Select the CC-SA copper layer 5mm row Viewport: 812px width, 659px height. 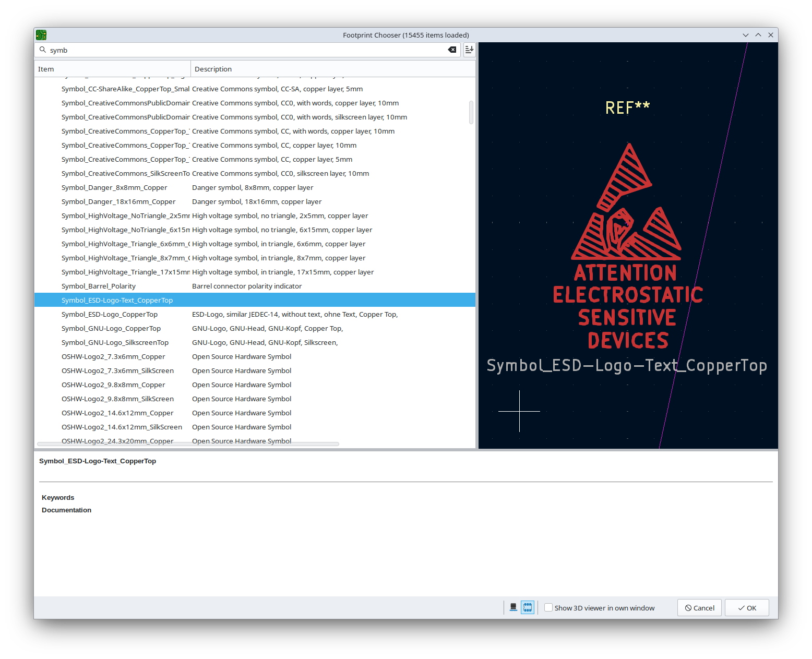point(255,89)
